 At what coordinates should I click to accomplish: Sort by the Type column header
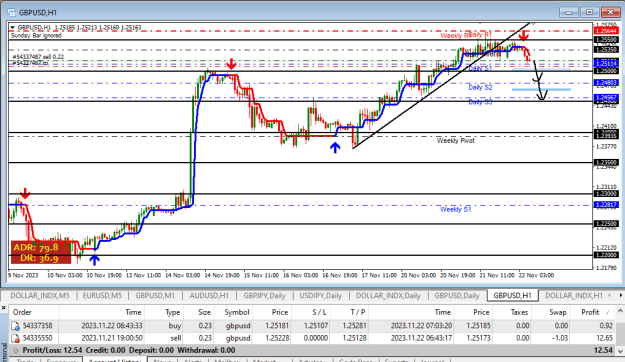point(164,312)
